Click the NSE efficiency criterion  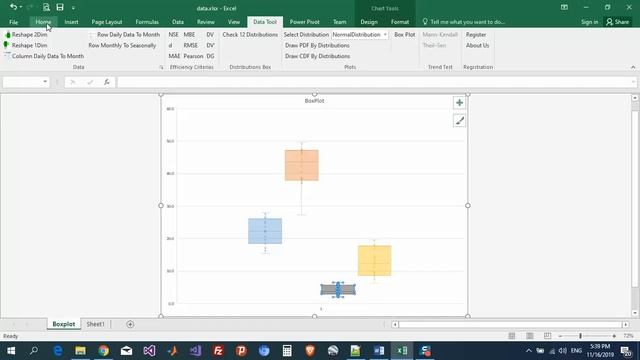click(173, 35)
